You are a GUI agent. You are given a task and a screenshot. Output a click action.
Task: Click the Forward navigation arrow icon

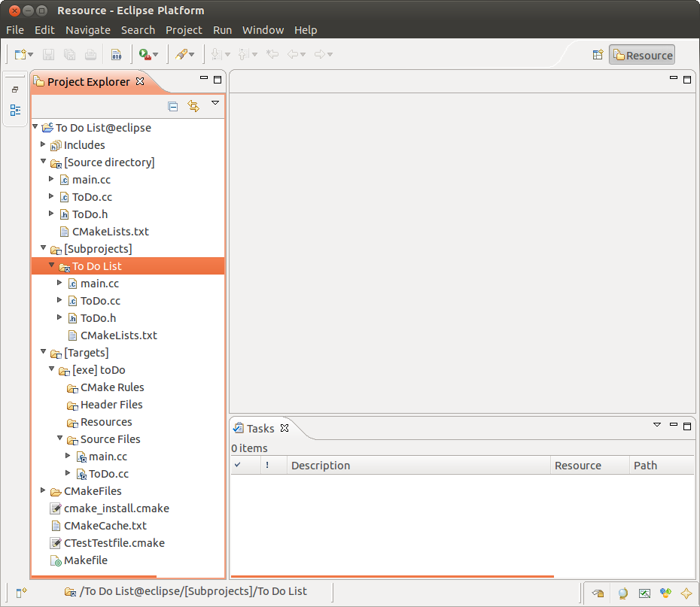point(320,54)
